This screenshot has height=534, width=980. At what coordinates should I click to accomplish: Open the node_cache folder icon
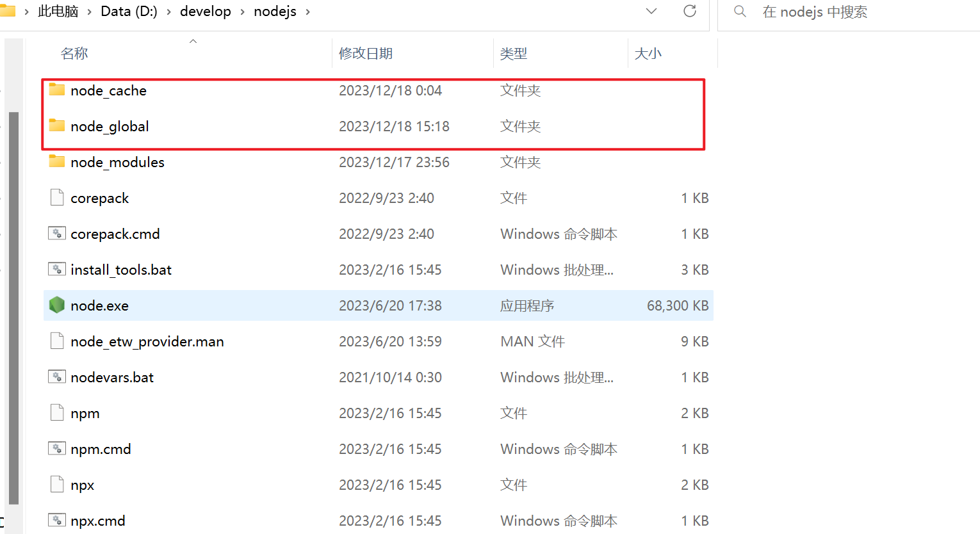tap(57, 90)
